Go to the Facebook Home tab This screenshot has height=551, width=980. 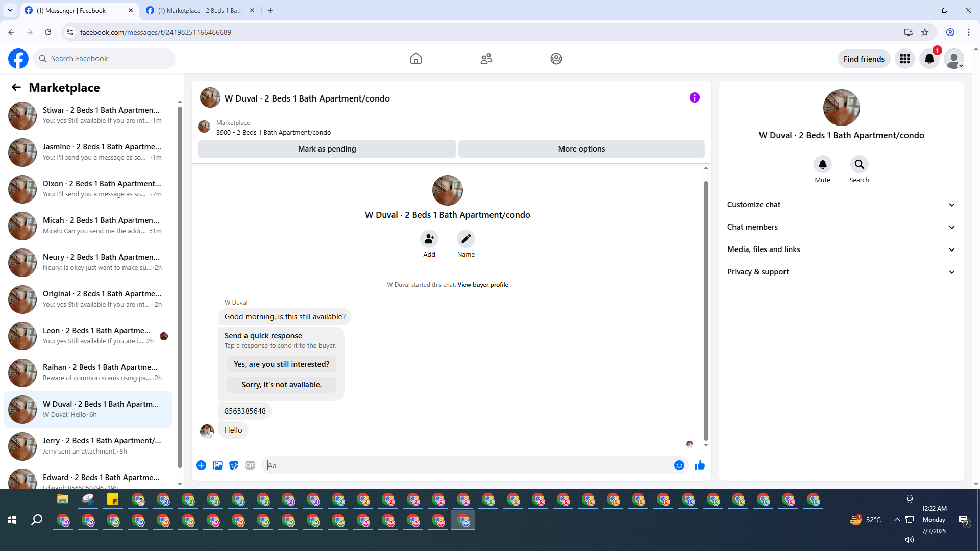[x=415, y=59]
